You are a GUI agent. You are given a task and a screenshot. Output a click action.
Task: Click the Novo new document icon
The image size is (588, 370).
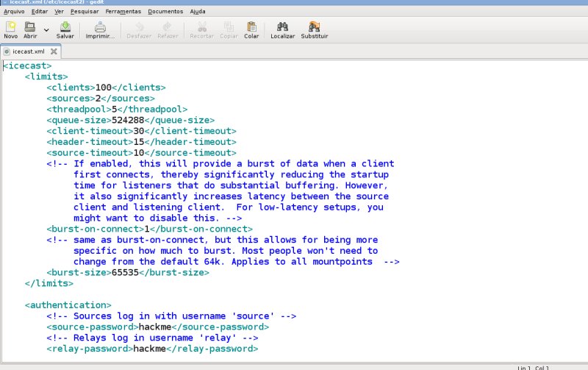(x=10, y=27)
